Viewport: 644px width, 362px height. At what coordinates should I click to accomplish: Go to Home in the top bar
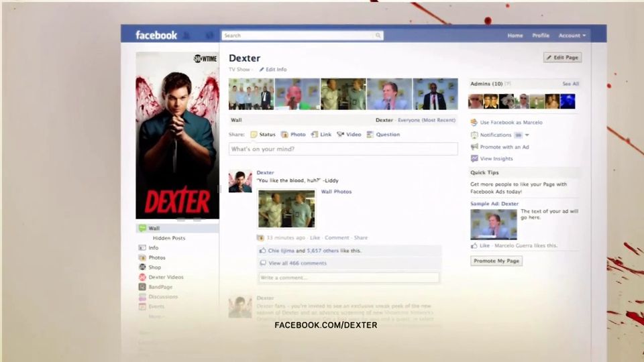click(x=515, y=36)
